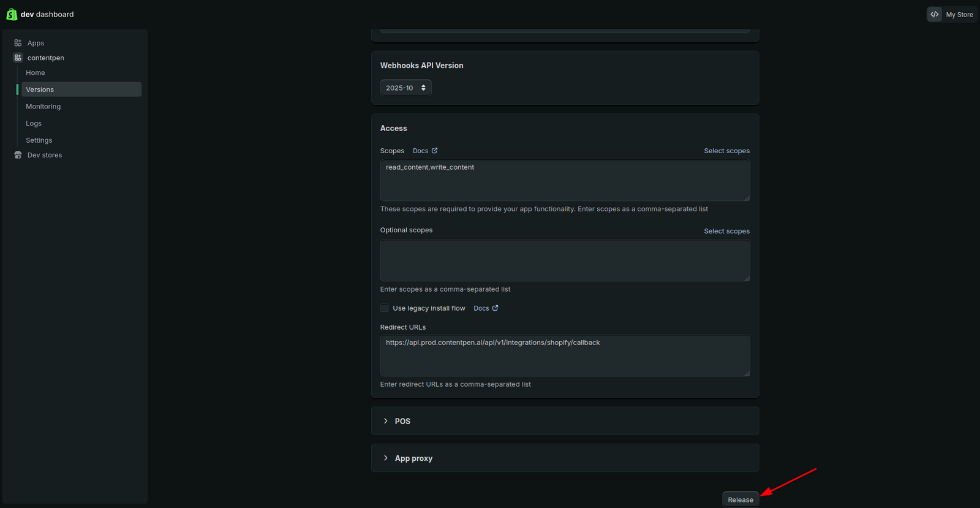
Task: Open Settings in sidebar
Action: tap(39, 140)
